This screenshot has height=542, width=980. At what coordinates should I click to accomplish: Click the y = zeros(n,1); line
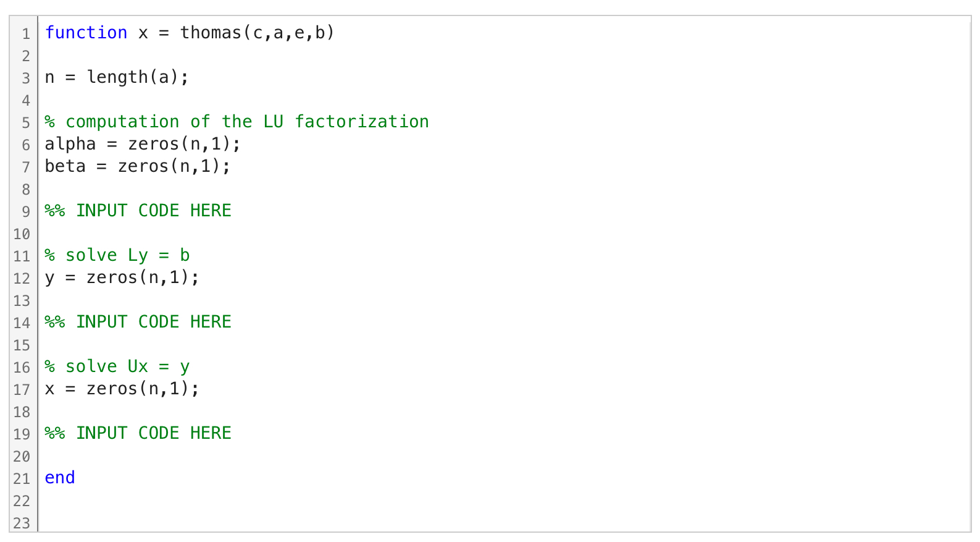pos(122,277)
